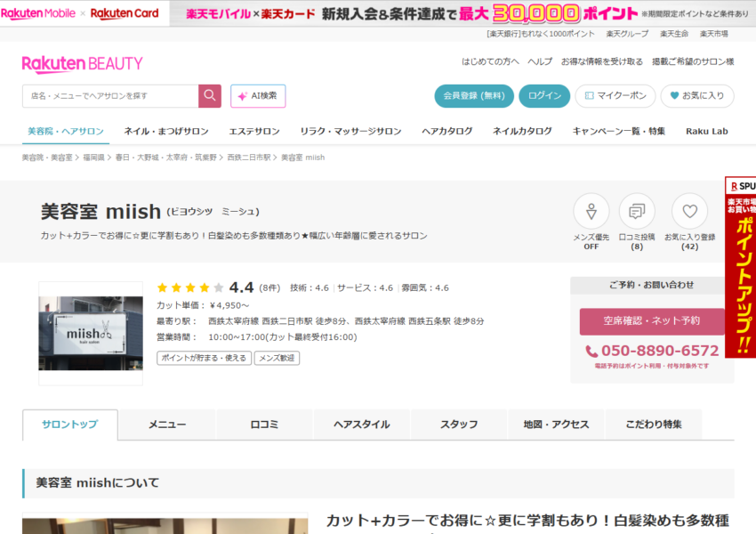Click the miish salon signboard thumbnail

tap(91, 334)
